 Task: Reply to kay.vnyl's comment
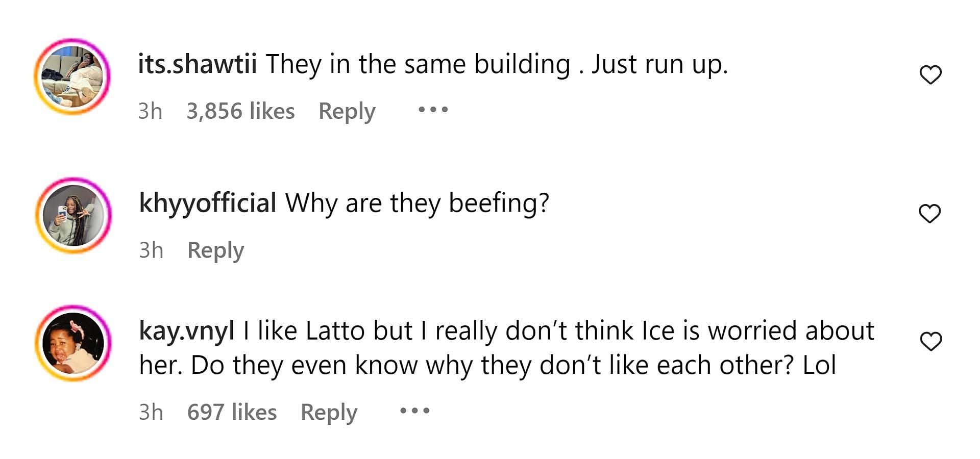(329, 412)
